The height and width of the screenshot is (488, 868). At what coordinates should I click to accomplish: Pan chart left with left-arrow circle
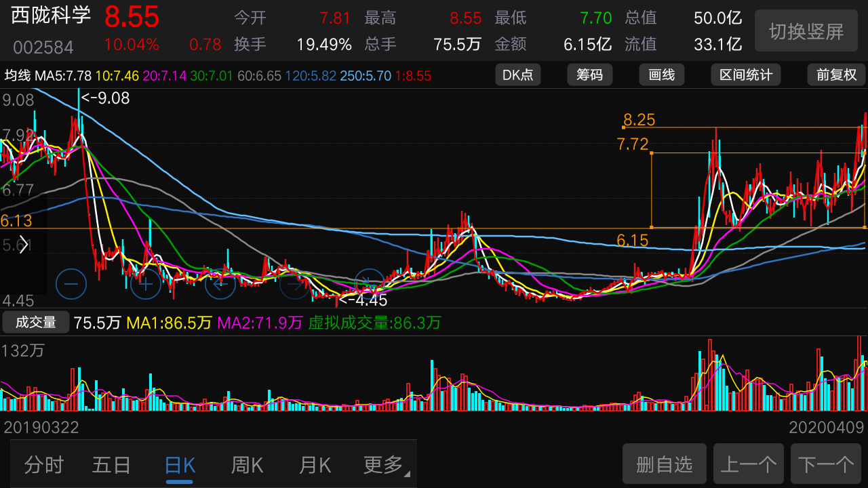pos(220,284)
